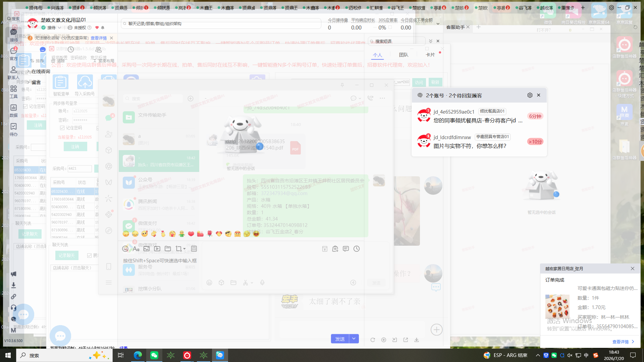Open the dropdown arrow beside the blue 发送 button
Image resolution: width=644 pixels, height=362 pixels.
point(354,339)
